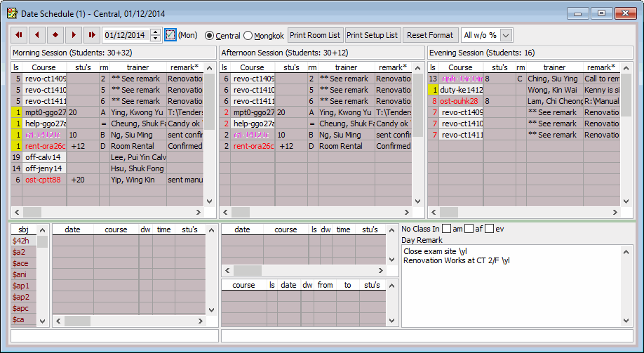Decrease date with spinner down arrow
This screenshot has height=353, width=644.
(155, 38)
